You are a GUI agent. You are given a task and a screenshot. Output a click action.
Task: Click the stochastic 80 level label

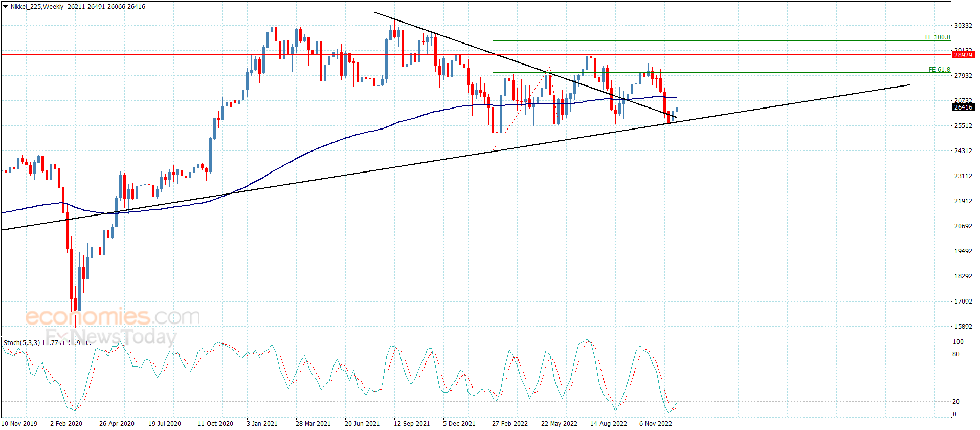(955, 354)
